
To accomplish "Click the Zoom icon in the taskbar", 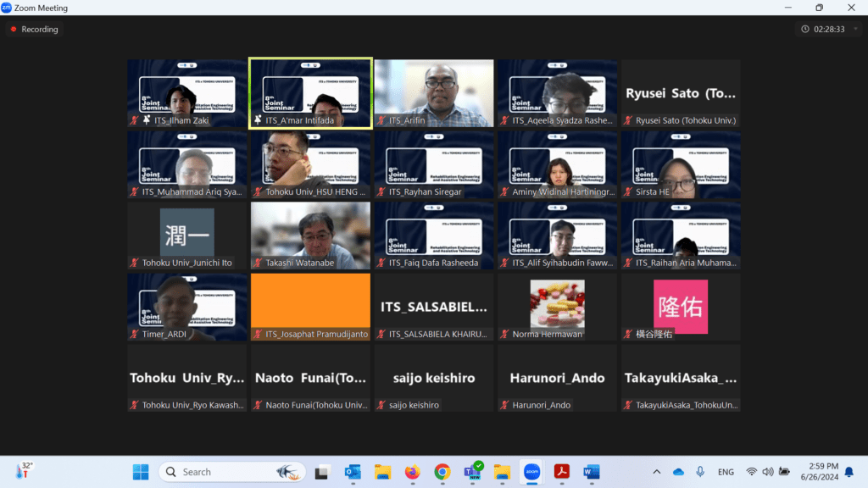I will click(531, 472).
